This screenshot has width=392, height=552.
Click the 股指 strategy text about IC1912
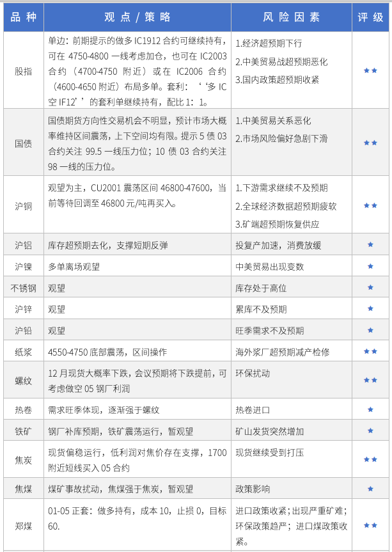[137, 71]
